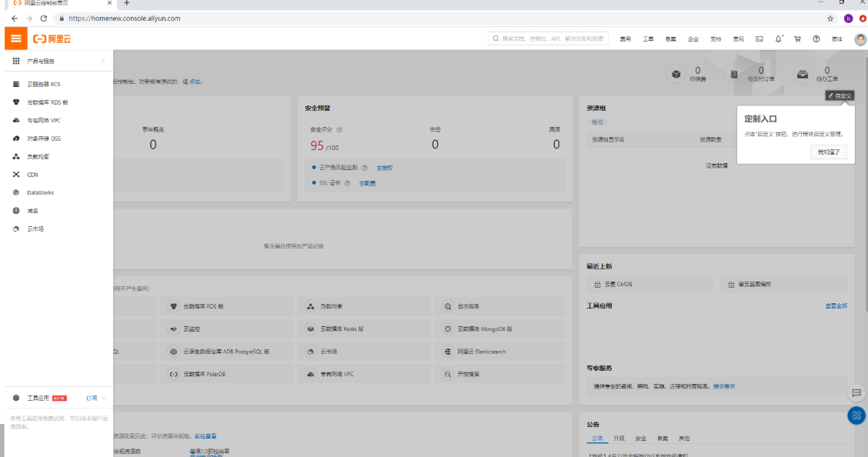The width and height of the screenshot is (868, 457).
Task: Open the Cloud Shell terminal icon
Action: click(x=759, y=38)
